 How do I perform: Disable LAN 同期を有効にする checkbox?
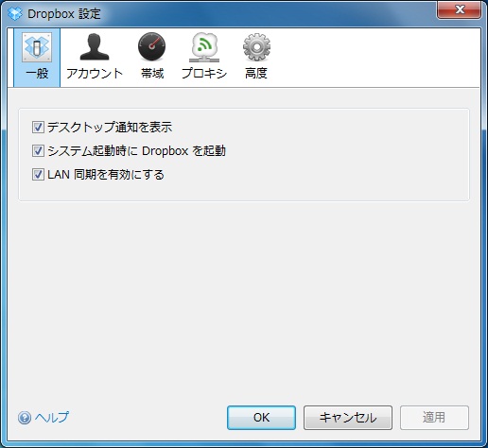38,175
